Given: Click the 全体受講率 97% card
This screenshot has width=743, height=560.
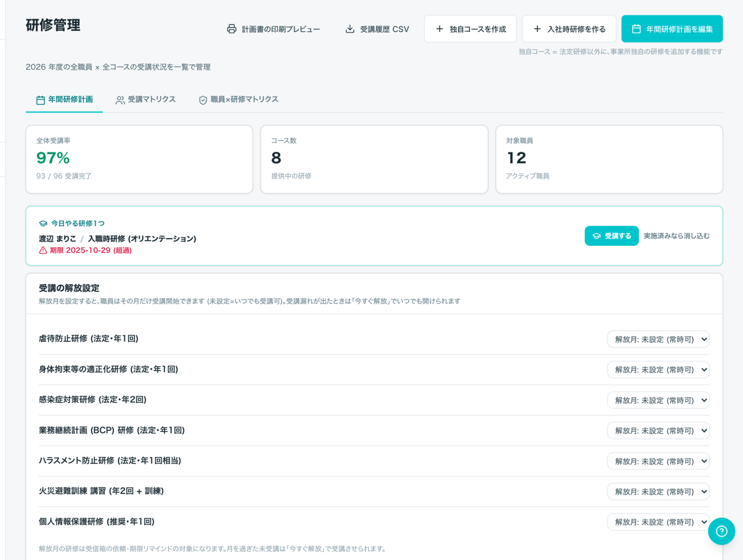Looking at the screenshot, I should click(140, 159).
